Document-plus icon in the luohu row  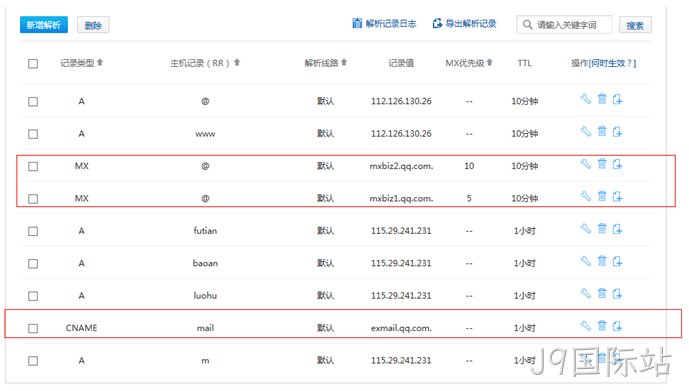(x=617, y=293)
